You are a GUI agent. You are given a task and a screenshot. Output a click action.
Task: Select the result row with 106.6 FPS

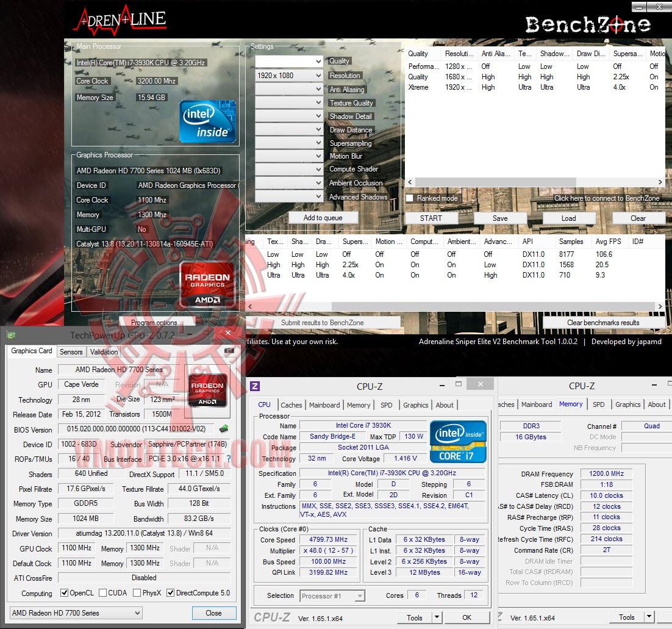[455, 254]
